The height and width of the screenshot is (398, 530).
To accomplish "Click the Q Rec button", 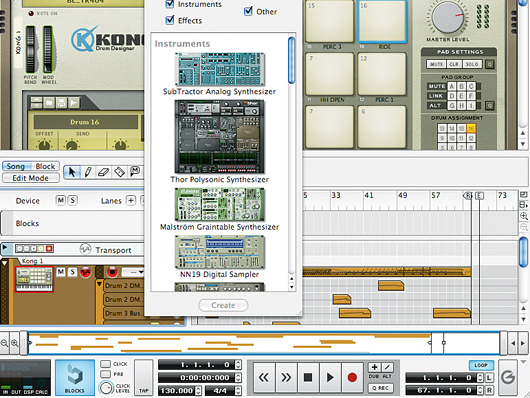I will click(x=381, y=388).
